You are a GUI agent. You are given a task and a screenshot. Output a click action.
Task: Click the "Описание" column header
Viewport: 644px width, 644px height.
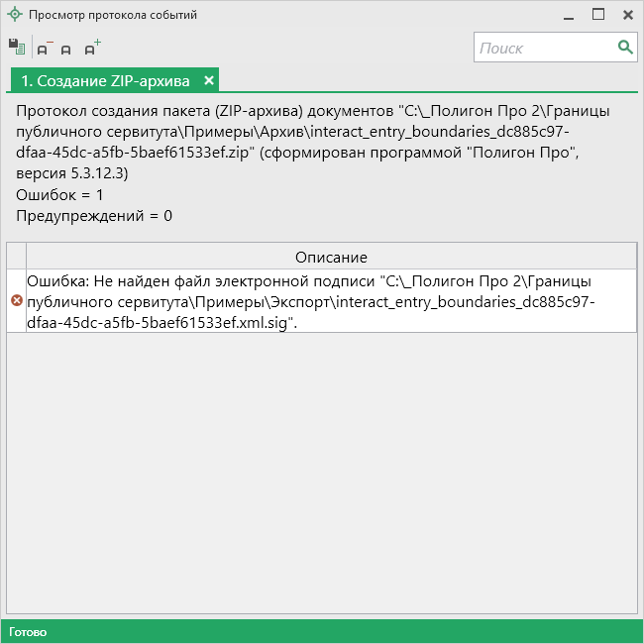(331, 257)
